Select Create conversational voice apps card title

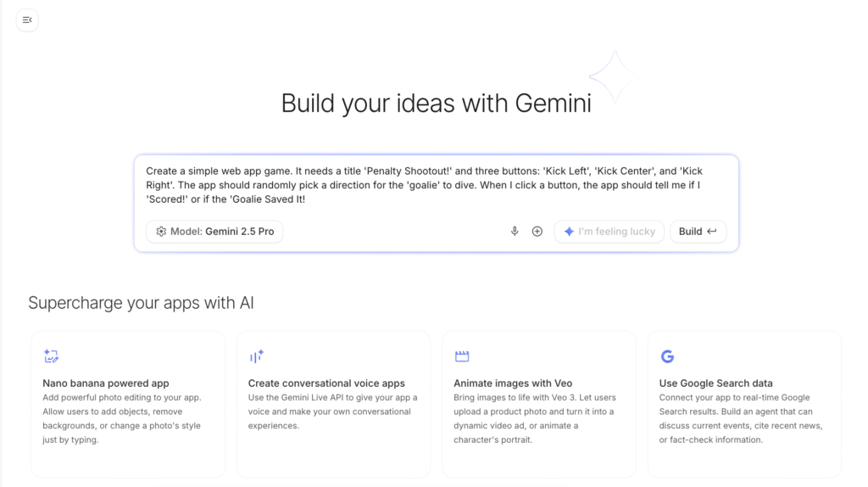pyautogui.click(x=326, y=383)
